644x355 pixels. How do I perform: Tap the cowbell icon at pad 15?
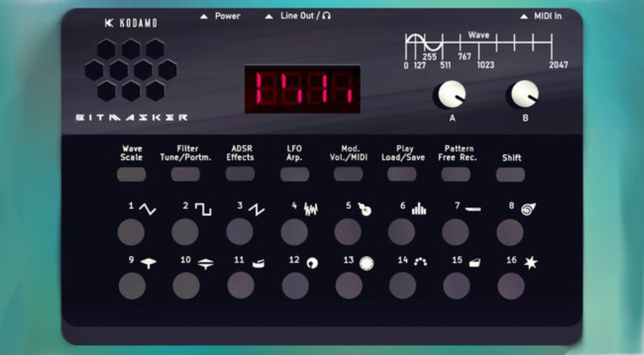pyautogui.click(x=475, y=263)
